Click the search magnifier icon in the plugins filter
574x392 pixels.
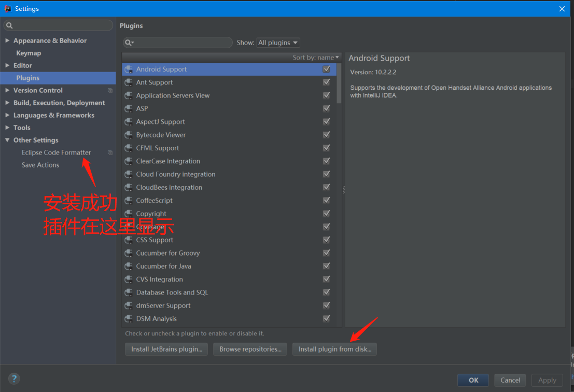[129, 43]
